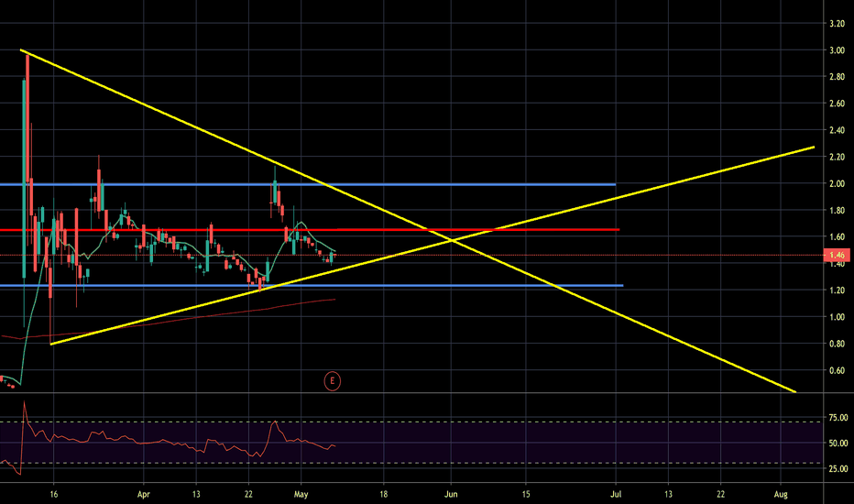Screen dimensions: 854x504
Task: Click the 0.60 price axis label
Action: pyautogui.click(x=837, y=370)
